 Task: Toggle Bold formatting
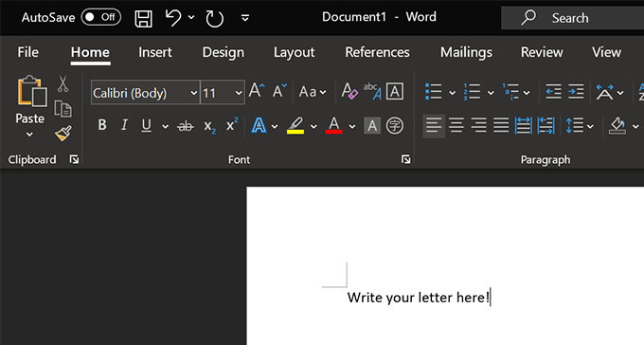(102, 125)
